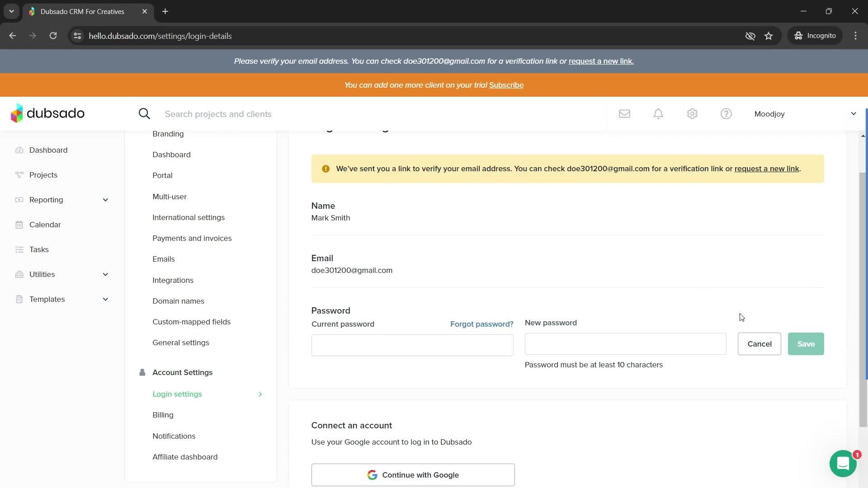Open Affiliate dashboard

tap(185, 457)
